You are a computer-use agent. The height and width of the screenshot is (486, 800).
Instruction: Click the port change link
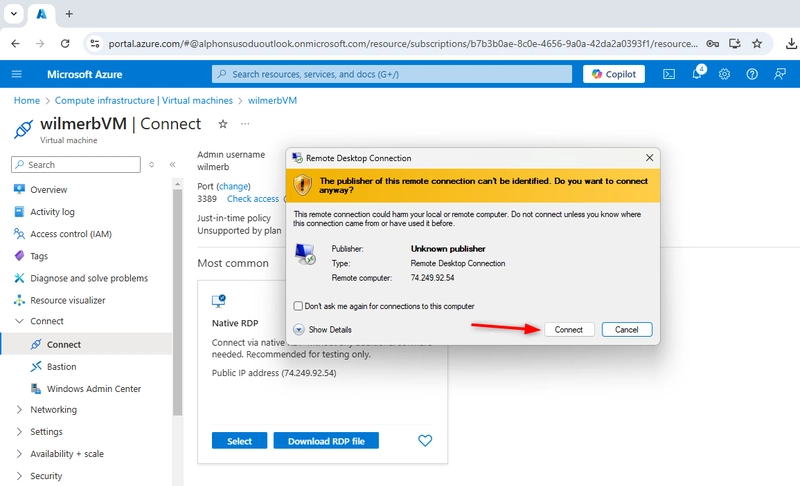[x=234, y=186]
